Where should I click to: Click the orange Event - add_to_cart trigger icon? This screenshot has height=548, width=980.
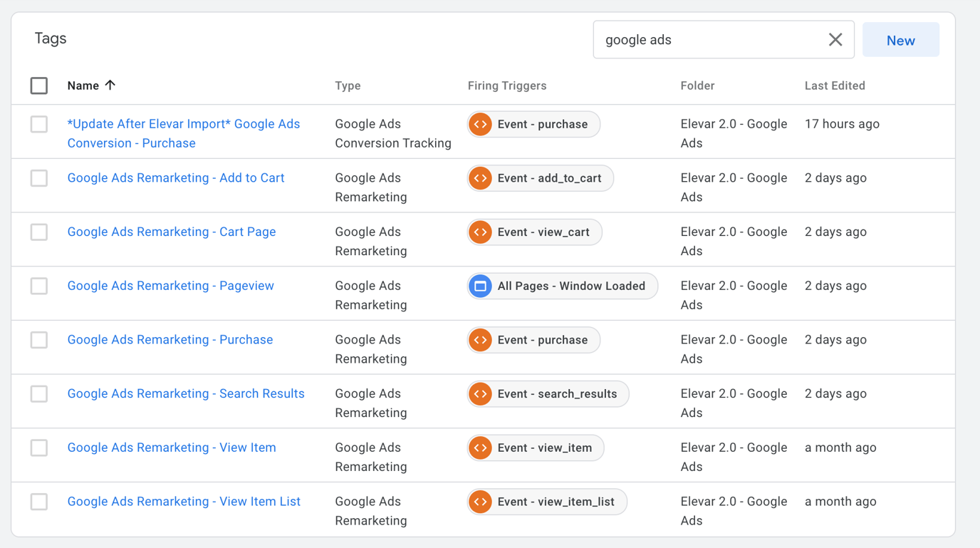pos(481,178)
